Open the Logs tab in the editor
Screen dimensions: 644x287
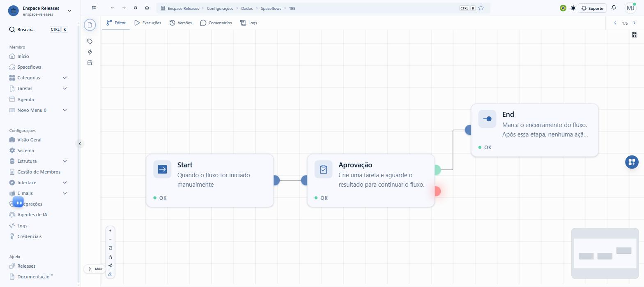248,23
